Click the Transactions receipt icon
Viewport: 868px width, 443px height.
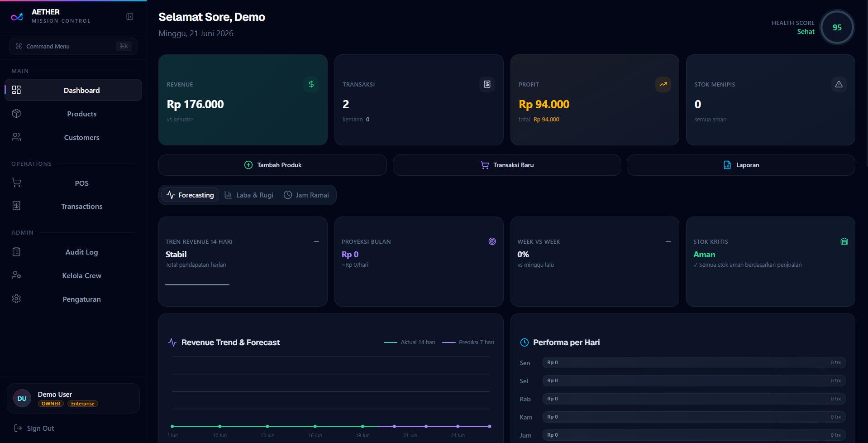tap(16, 206)
